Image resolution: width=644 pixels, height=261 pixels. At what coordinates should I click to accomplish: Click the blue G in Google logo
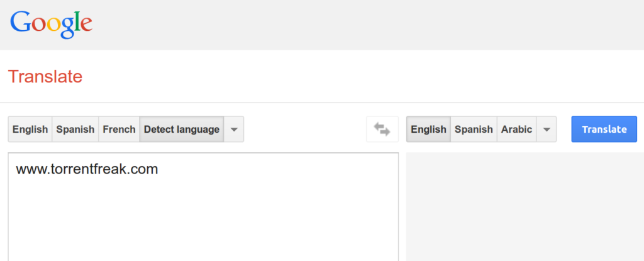tap(20, 22)
